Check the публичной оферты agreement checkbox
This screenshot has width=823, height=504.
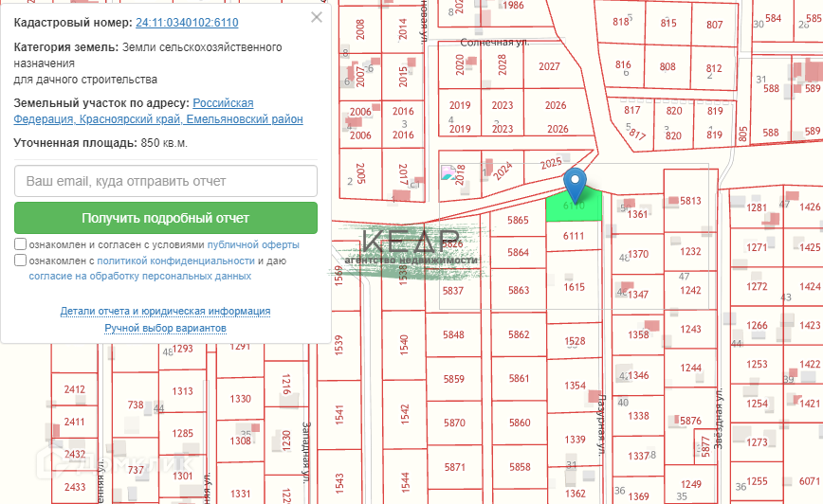click(x=21, y=243)
